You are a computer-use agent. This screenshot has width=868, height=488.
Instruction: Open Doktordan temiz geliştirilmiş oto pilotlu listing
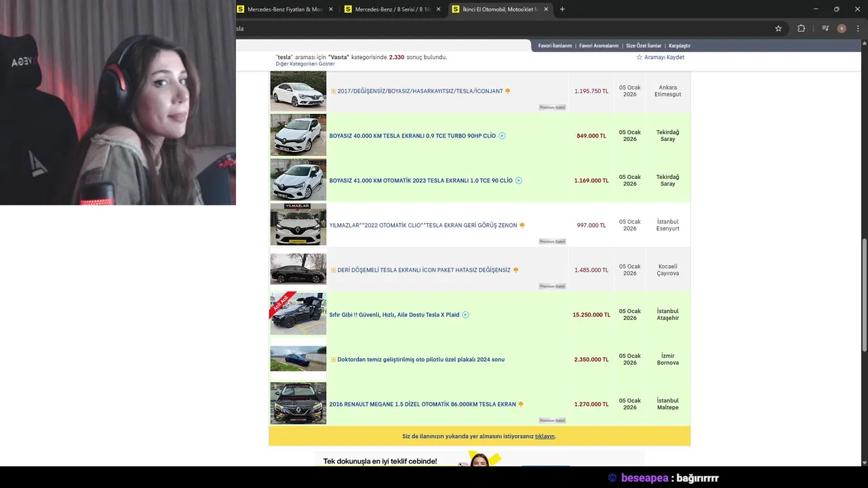pos(420,359)
